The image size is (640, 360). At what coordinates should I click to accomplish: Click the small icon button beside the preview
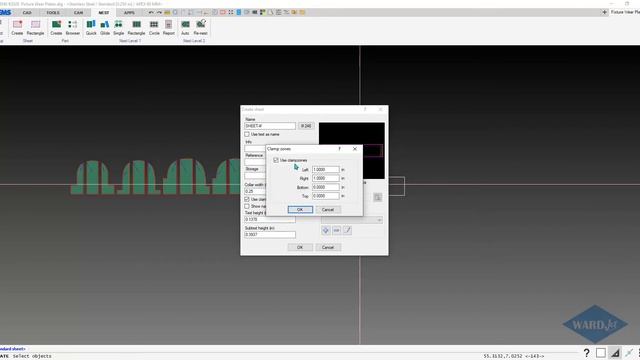coord(378,197)
